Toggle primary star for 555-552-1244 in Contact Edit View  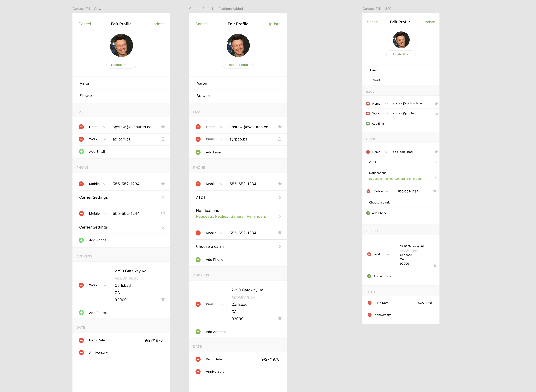pos(163,213)
